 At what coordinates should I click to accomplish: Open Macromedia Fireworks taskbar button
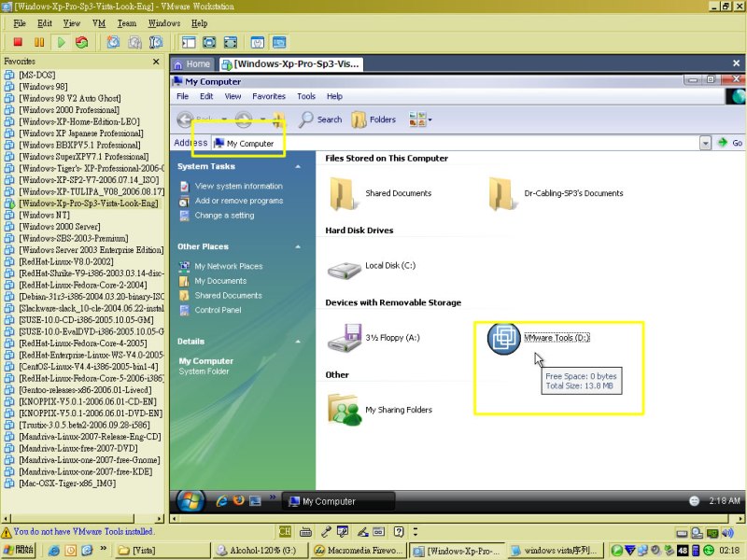tap(359, 551)
